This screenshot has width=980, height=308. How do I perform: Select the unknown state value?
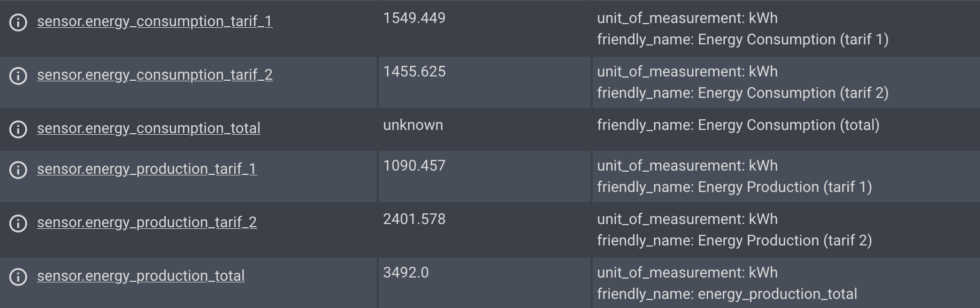(x=412, y=125)
